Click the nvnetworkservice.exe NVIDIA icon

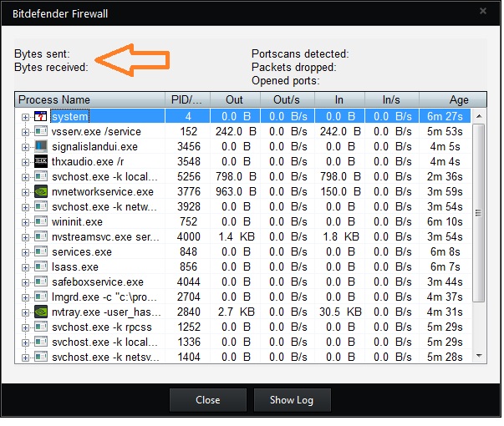[41, 191]
